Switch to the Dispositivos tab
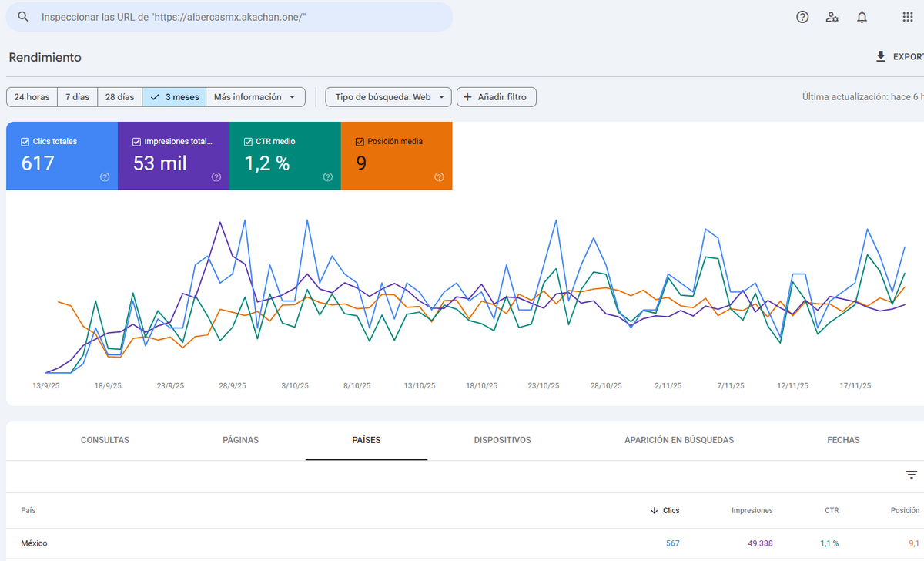Screen dimensions: 924x561 [x=502, y=440]
